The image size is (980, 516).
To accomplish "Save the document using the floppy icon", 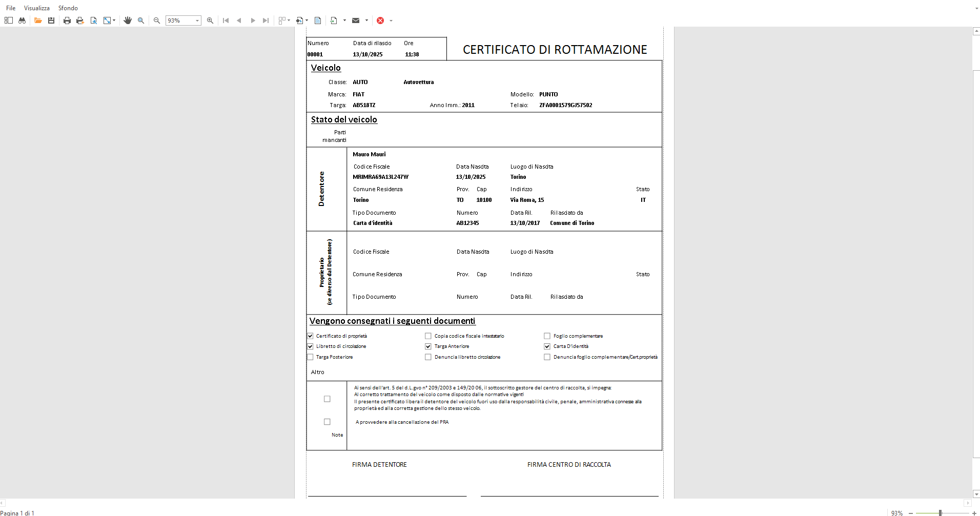I will (x=51, y=20).
